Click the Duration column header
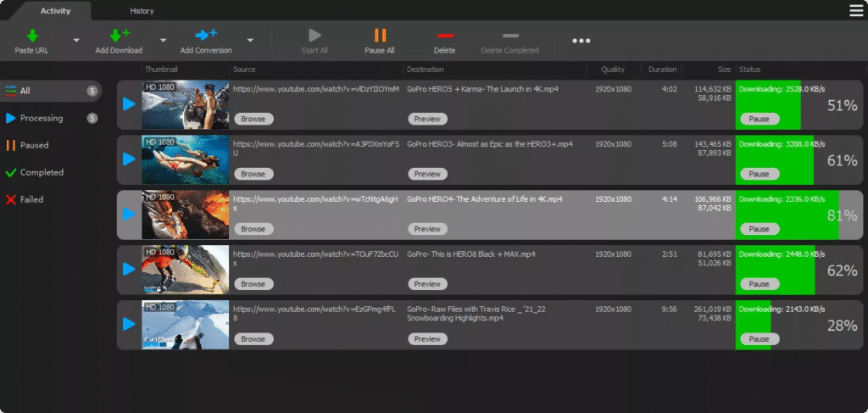Image resolution: width=868 pixels, height=413 pixels. point(663,70)
